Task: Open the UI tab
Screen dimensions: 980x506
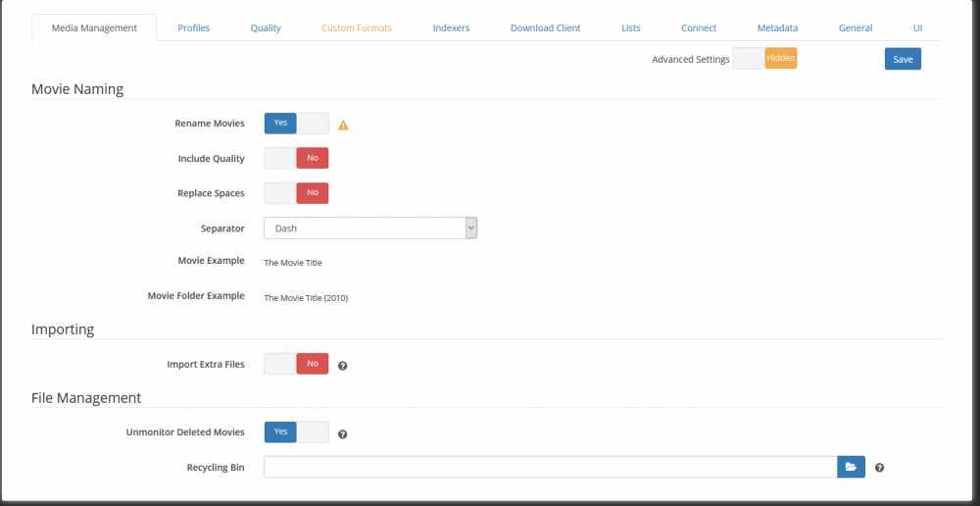Action: pos(917,27)
